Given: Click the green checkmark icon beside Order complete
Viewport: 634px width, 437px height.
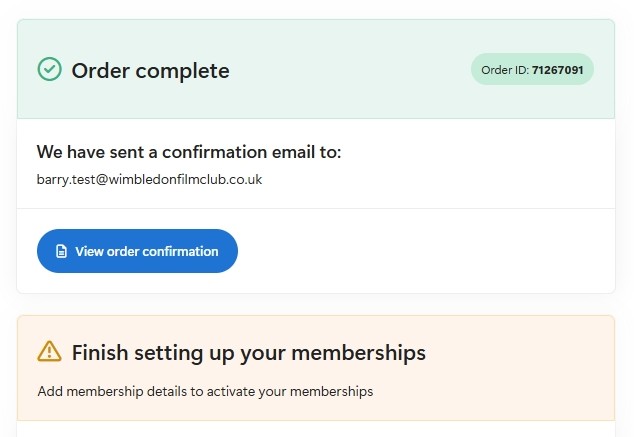Looking at the screenshot, I should click(x=49, y=69).
